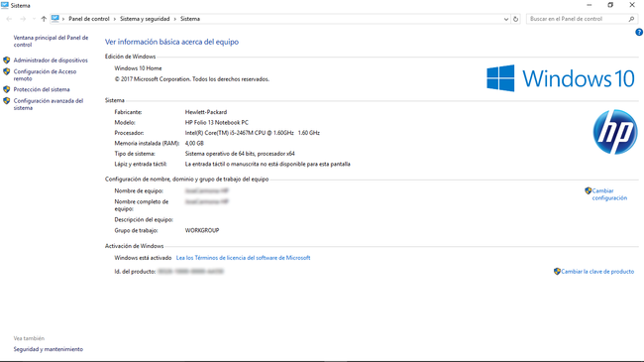Click shield icon beside Configuración de Acceso remoto
The width and height of the screenshot is (644, 362).
7,71
